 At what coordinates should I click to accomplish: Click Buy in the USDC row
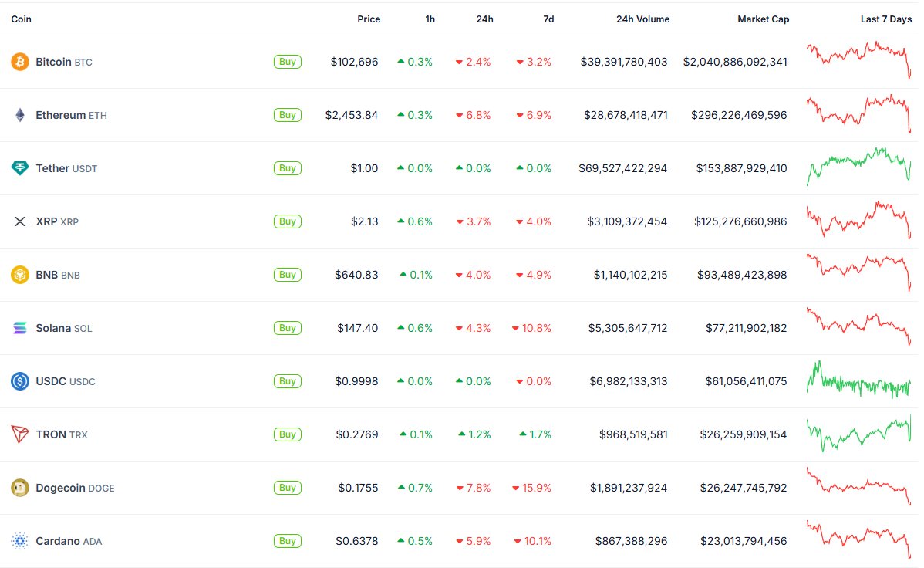pos(288,381)
